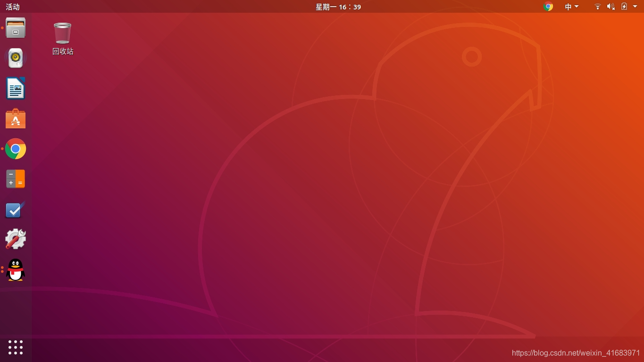This screenshot has width=644, height=362.
Task: Open the 中 input method menu
Action: [572, 7]
